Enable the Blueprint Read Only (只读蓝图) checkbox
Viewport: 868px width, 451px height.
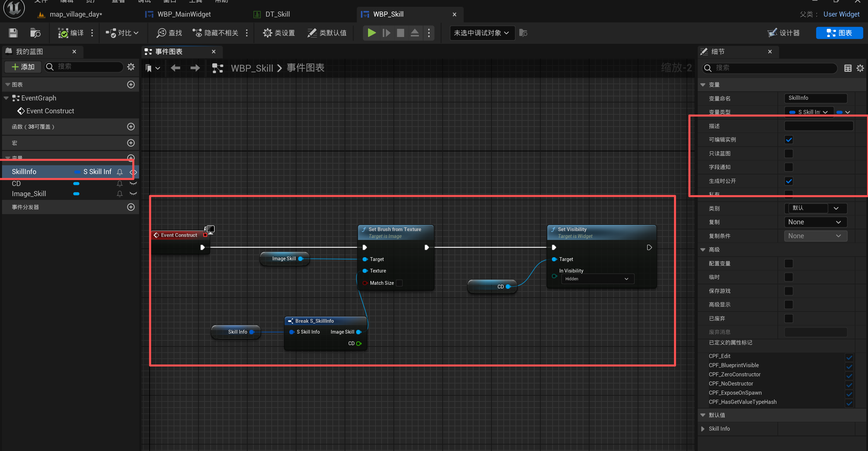coord(789,154)
